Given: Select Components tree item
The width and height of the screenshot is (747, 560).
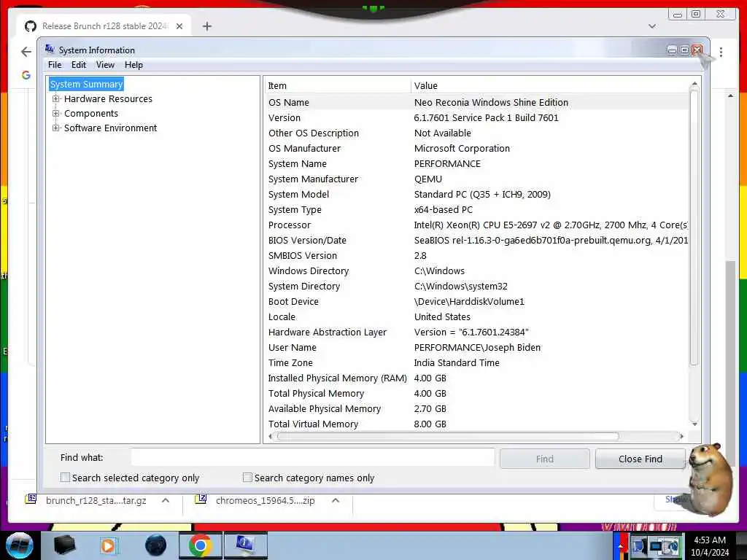Looking at the screenshot, I should (x=91, y=113).
